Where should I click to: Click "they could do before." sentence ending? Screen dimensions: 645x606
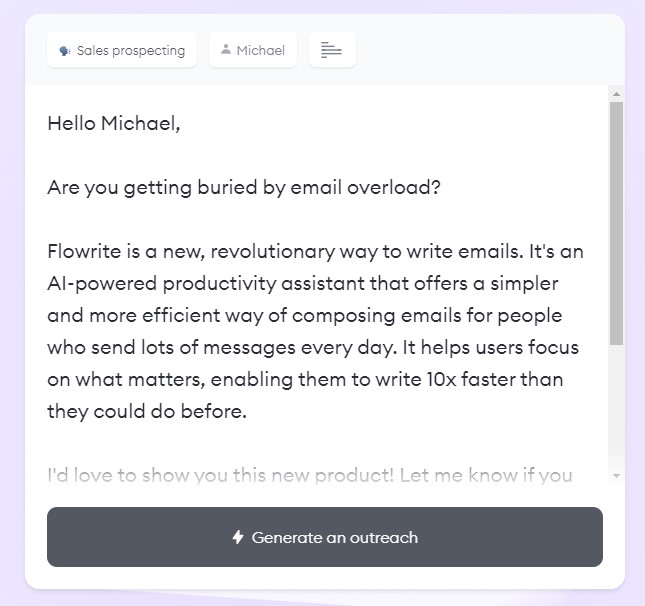click(x=146, y=411)
